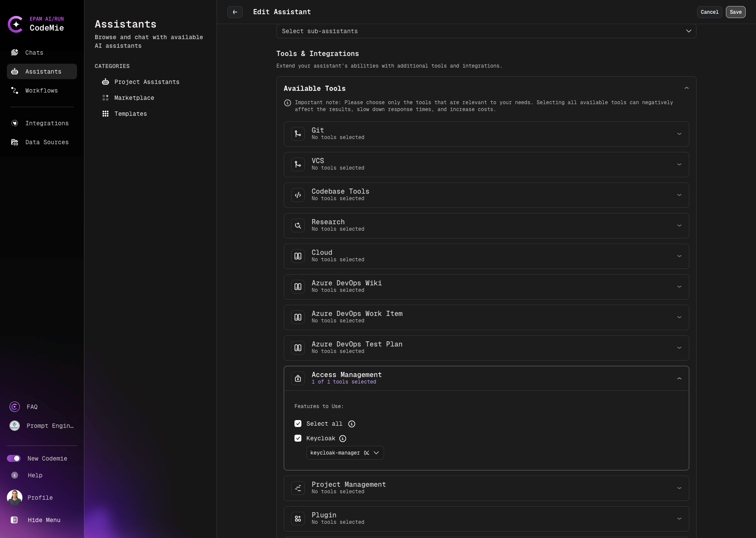
Task: Click the Git branch icon in the Git section
Action: tap(297, 133)
